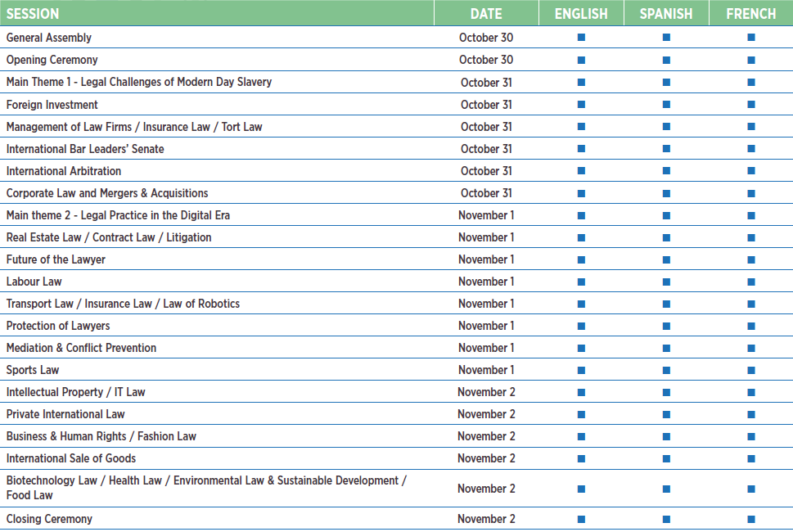Click the DATE column header

[486, 14]
